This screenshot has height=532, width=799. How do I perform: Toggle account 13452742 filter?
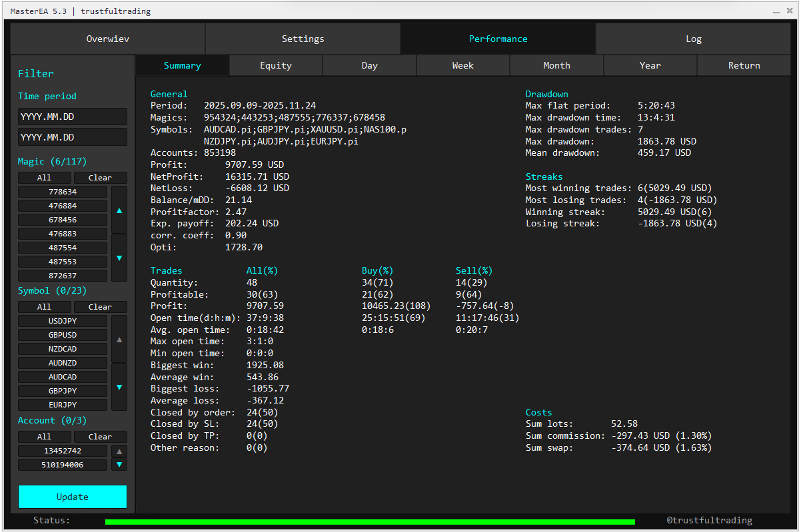[x=63, y=451]
